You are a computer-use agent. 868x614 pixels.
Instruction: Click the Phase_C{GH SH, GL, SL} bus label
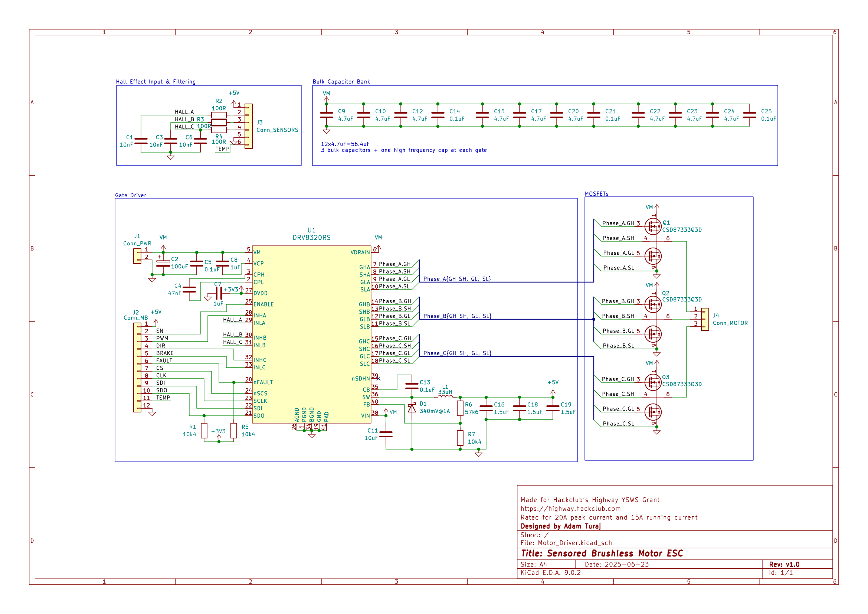point(457,353)
